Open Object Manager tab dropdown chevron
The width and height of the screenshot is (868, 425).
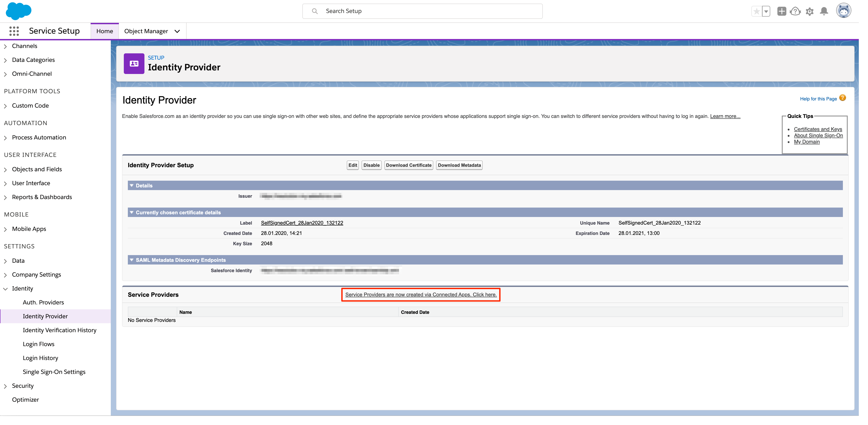(x=177, y=31)
